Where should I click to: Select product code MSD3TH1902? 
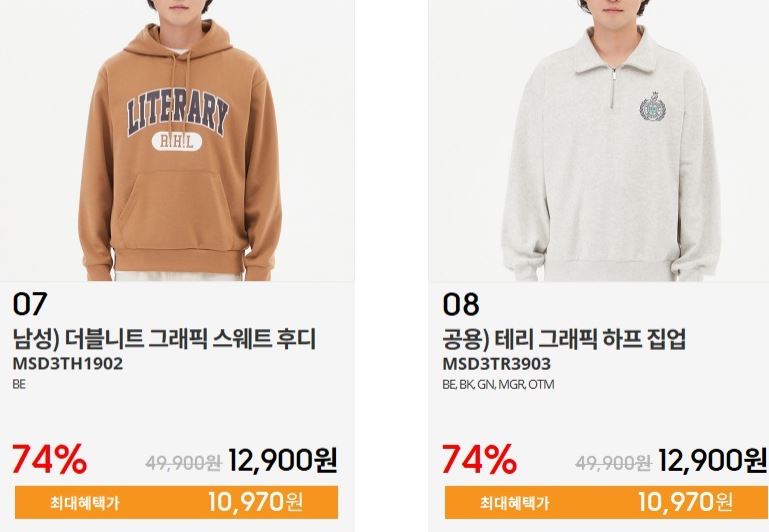tap(68, 364)
